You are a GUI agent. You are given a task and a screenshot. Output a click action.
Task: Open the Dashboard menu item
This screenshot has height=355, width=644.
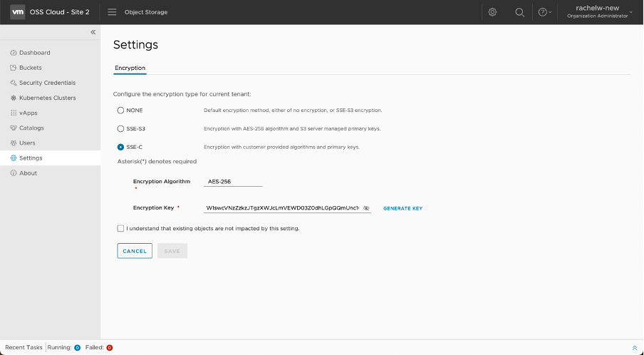tap(34, 53)
